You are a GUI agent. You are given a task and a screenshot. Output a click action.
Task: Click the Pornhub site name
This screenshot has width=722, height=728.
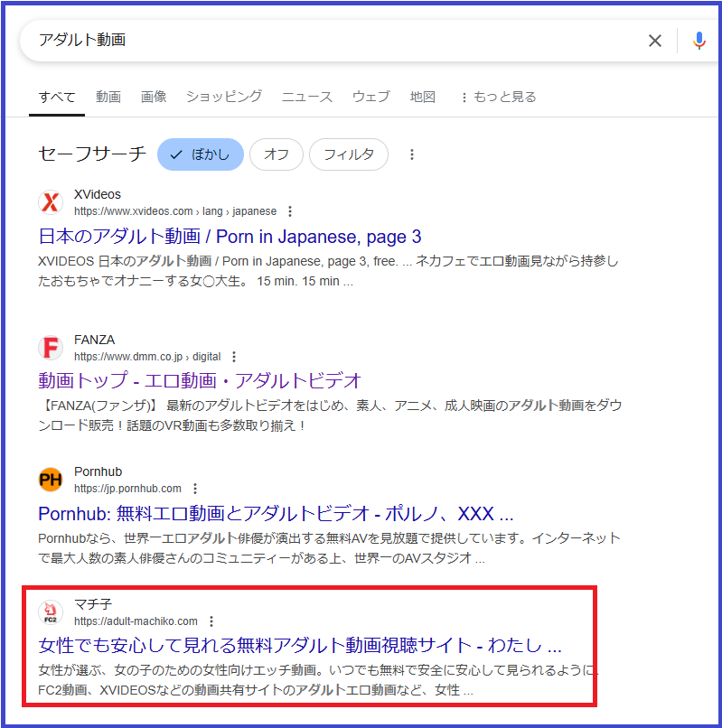tap(98, 471)
